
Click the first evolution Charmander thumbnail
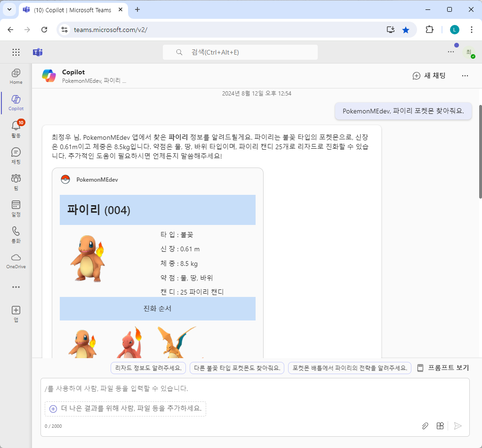(x=82, y=344)
